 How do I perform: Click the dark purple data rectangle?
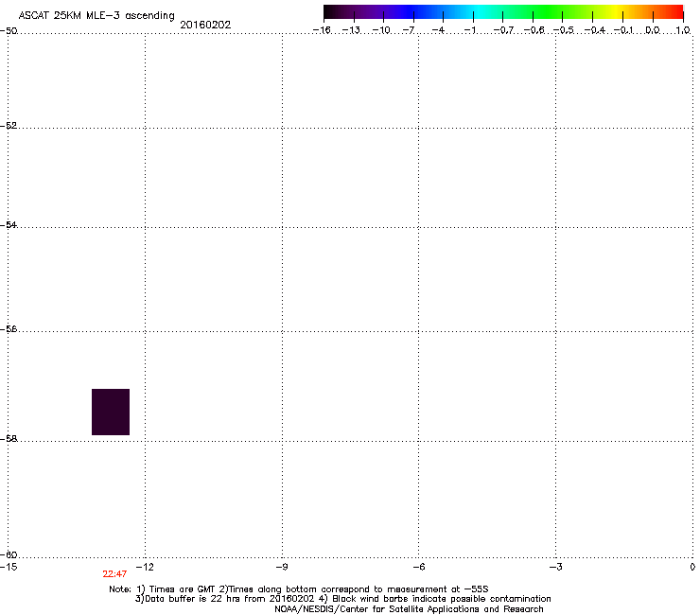click(111, 412)
